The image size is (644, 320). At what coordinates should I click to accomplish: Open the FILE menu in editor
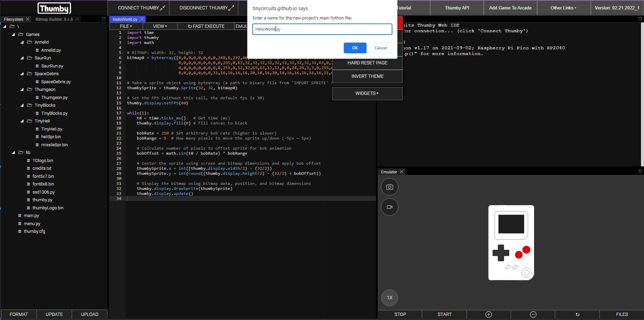pos(126,26)
